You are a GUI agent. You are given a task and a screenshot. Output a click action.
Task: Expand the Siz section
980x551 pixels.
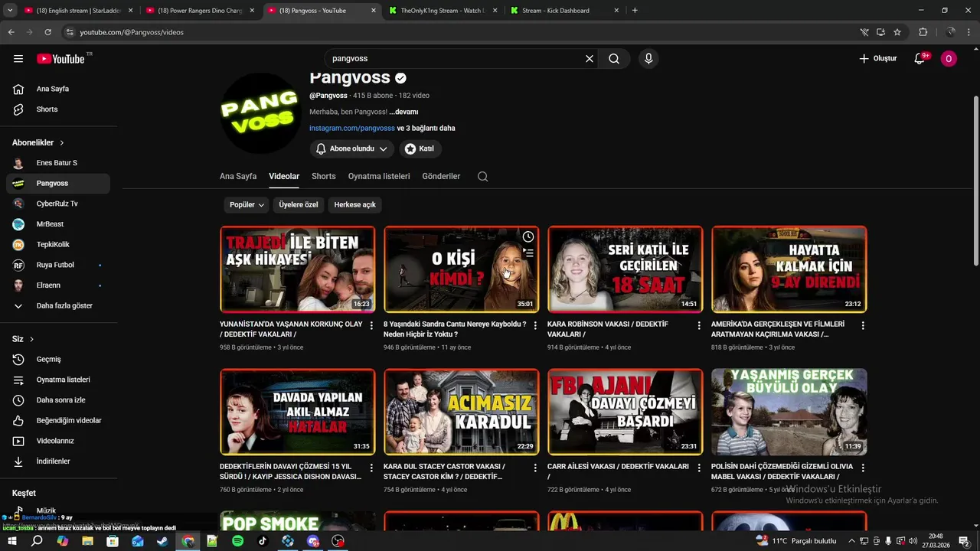[23, 339]
